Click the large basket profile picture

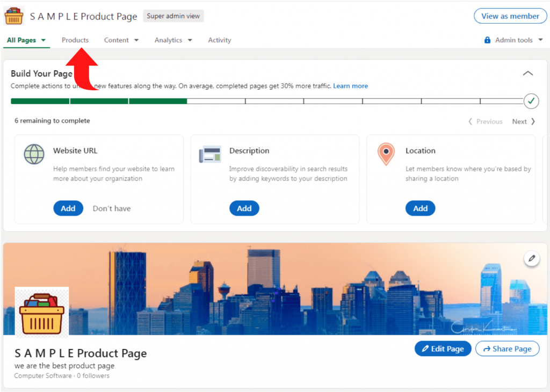(42, 312)
